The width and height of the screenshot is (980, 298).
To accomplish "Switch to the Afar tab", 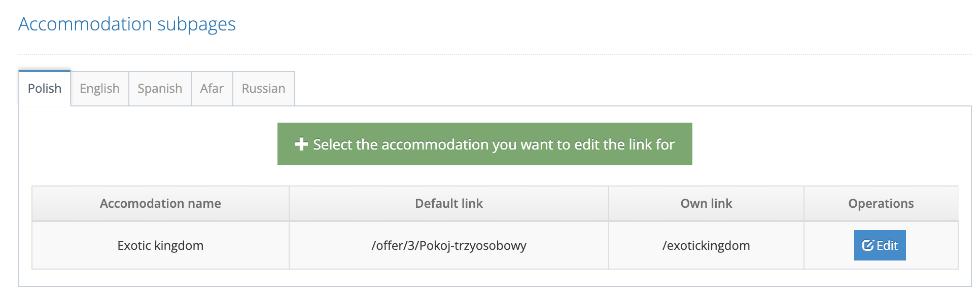I will (212, 88).
